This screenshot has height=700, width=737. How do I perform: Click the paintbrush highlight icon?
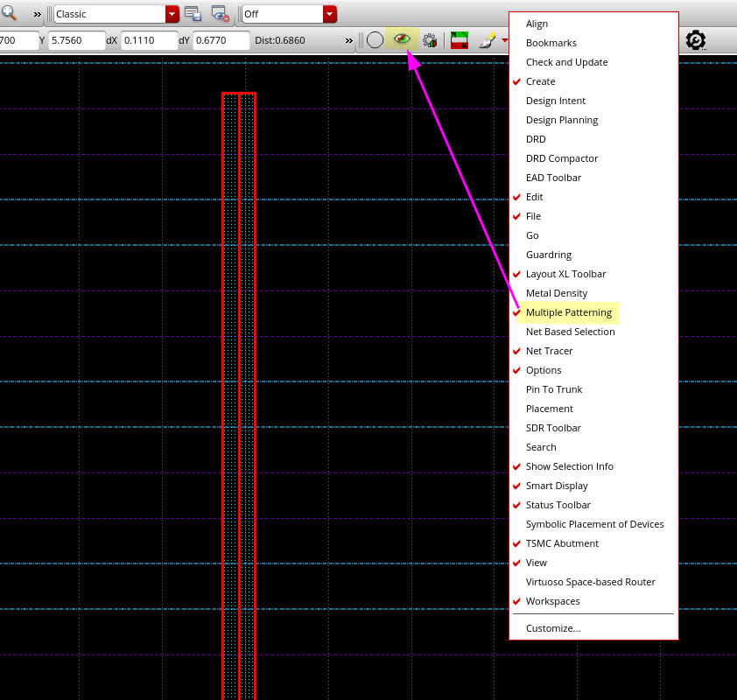[x=488, y=40]
